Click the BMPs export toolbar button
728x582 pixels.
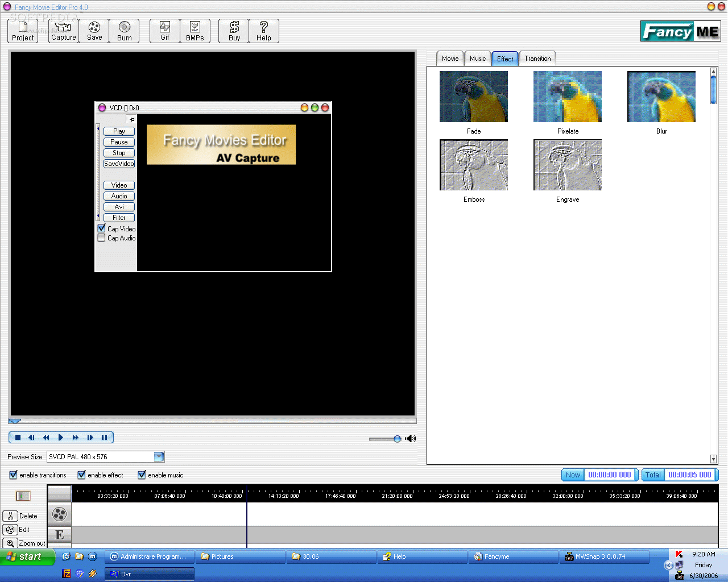[195, 31]
